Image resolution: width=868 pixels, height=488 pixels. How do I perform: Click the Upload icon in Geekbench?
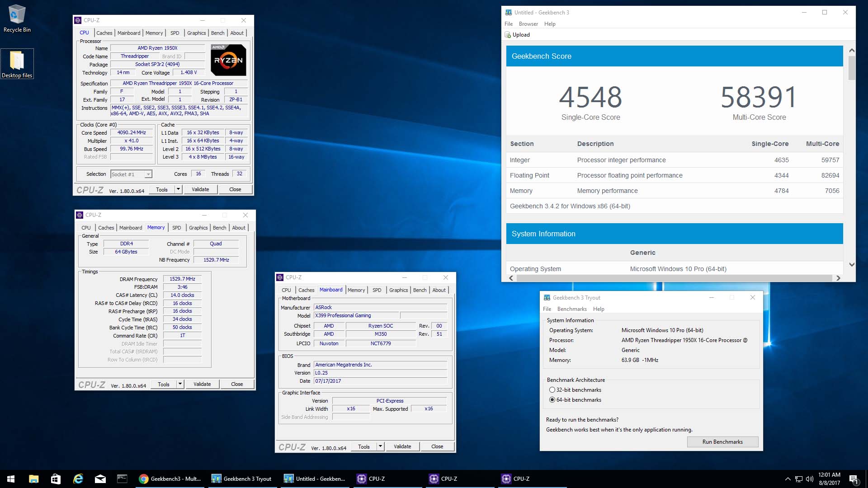508,35
